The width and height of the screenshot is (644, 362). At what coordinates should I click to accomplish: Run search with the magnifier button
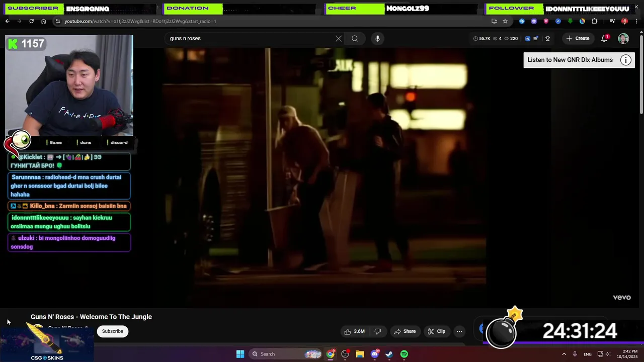355,38
